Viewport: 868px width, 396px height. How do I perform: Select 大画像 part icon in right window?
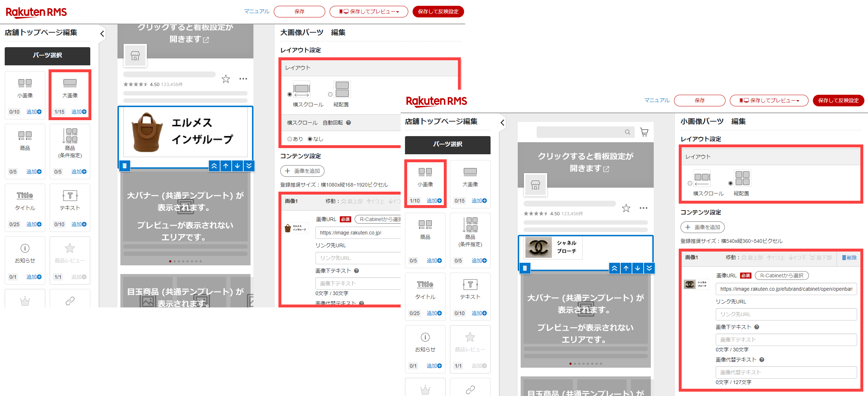470,172
